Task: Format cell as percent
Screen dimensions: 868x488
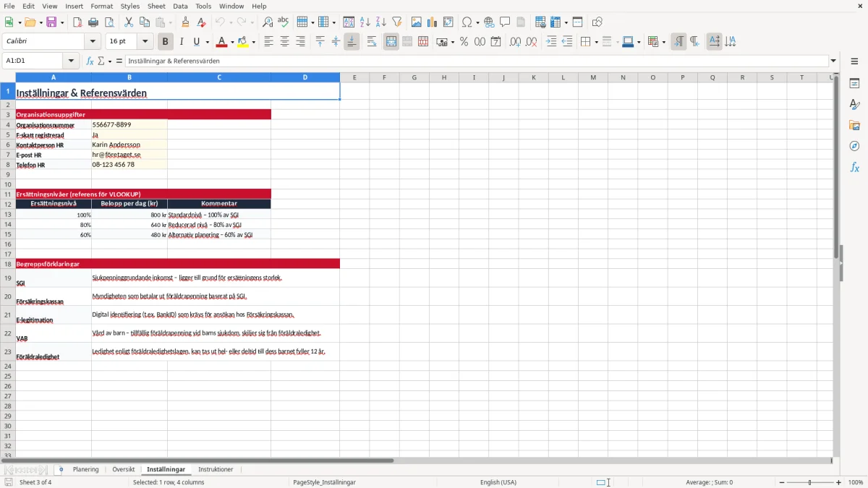Action: [464, 42]
